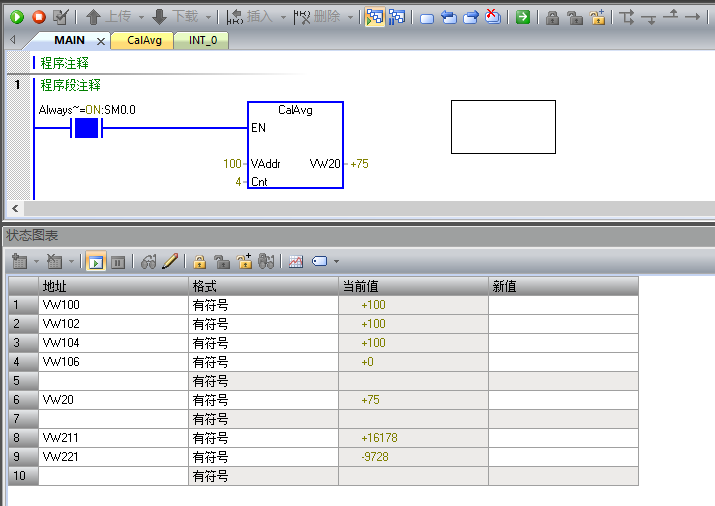Viewport: 715px width, 506px height.
Task: Click the 上传 upload button
Action: pyautogui.click(x=108, y=17)
